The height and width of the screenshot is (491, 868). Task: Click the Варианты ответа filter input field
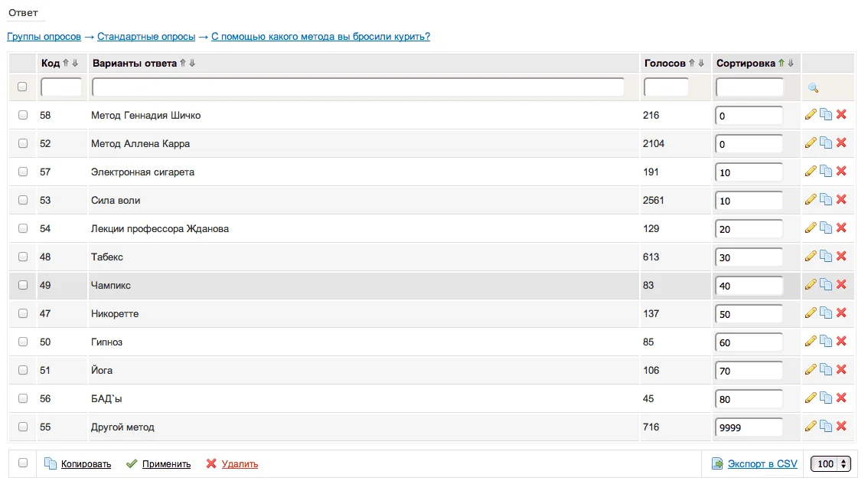tap(358, 87)
